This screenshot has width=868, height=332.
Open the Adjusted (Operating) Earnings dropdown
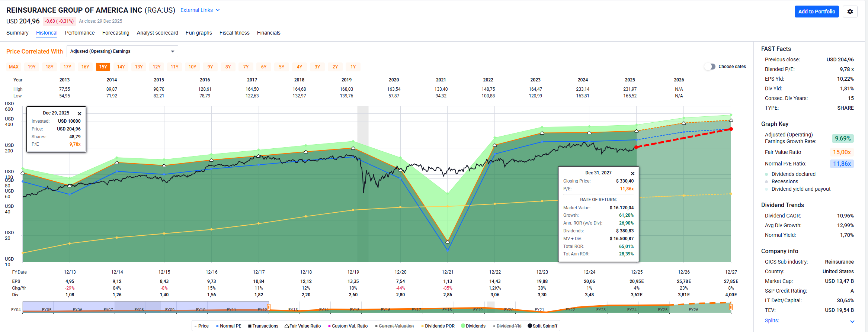tap(122, 51)
